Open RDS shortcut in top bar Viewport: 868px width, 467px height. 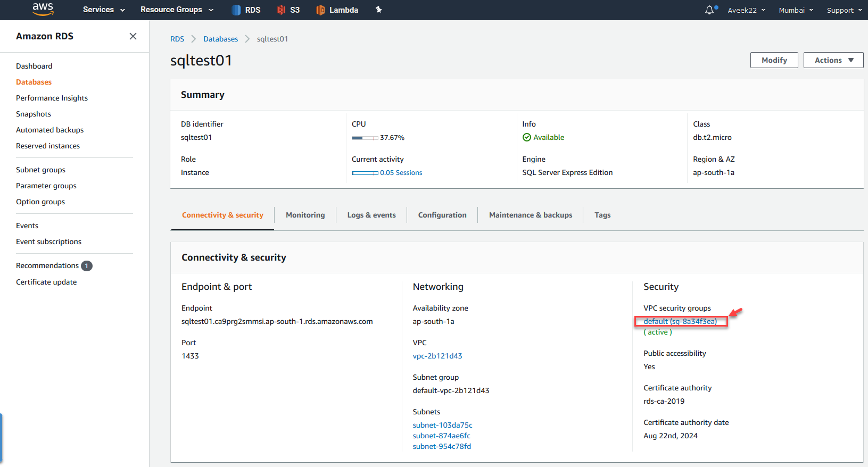[x=246, y=10]
